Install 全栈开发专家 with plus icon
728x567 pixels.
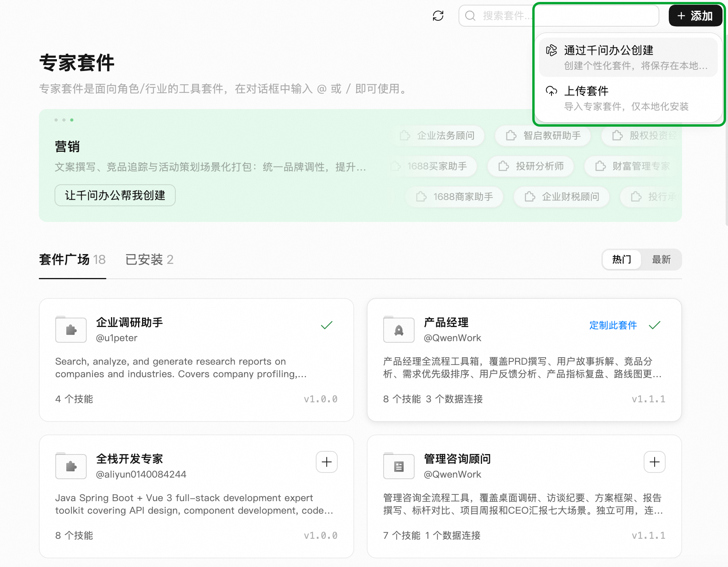point(327,462)
